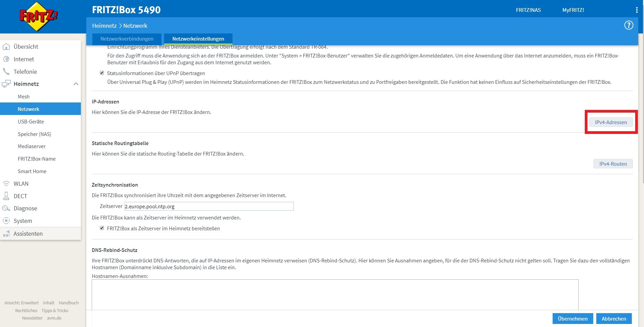
Task: Go to Mesh submenu
Action: click(x=24, y=97)
